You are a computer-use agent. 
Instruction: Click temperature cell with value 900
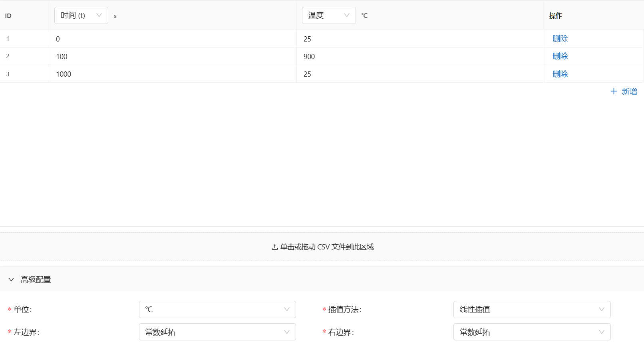tap(420, 56)
